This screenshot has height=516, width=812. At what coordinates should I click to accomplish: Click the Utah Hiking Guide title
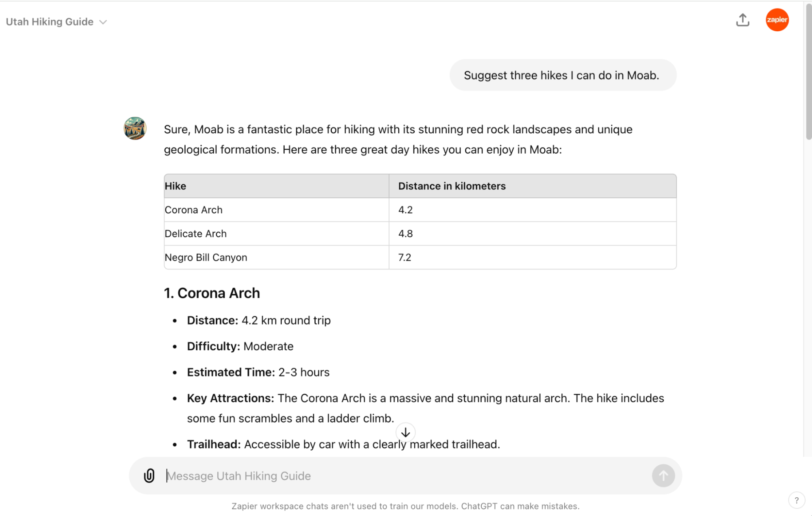50,22
